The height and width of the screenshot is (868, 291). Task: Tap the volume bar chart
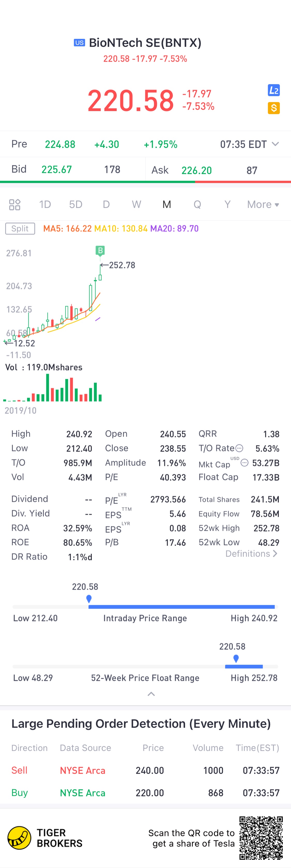(x=53, y=388)
